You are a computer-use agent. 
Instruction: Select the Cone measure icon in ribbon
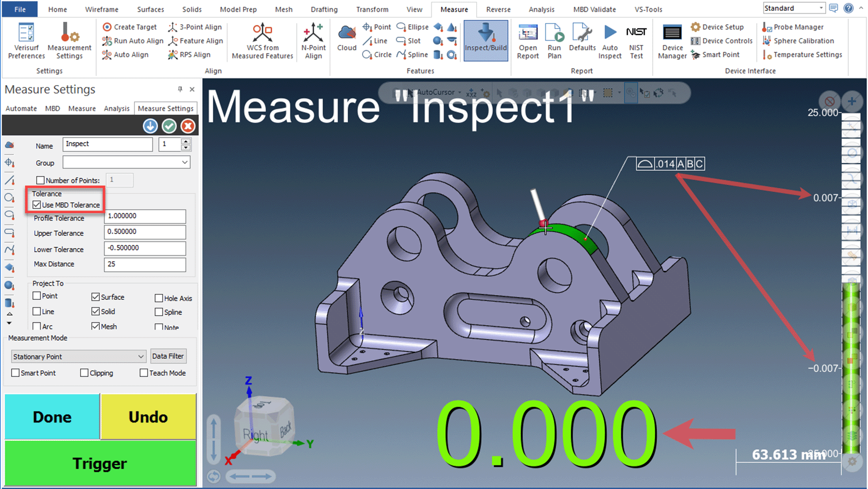tap(452, 27)
